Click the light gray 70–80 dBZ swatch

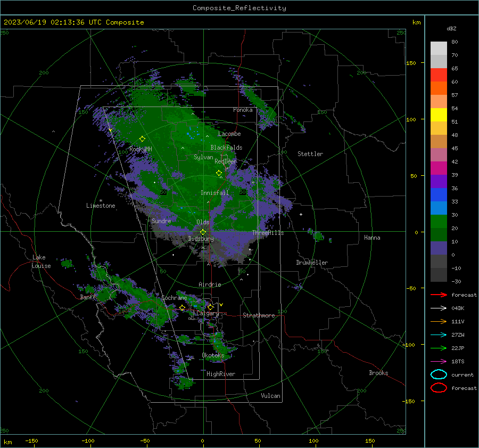[x=439, y=48]
